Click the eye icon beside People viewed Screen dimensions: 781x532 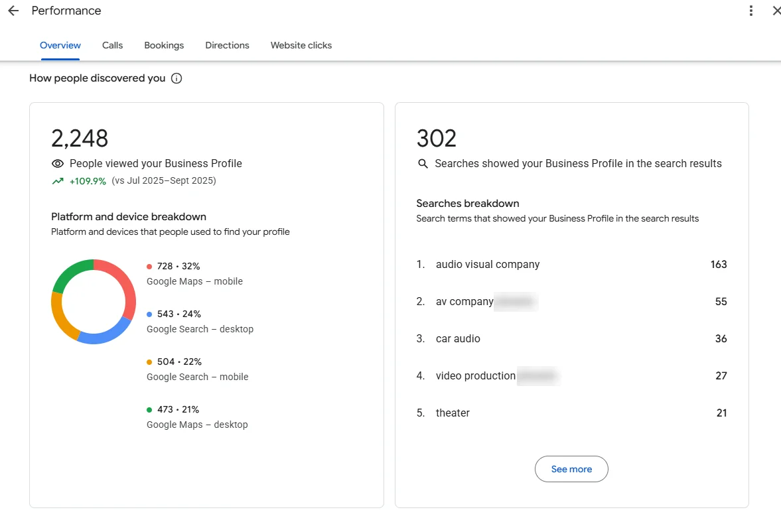click(x=58, y=163)
